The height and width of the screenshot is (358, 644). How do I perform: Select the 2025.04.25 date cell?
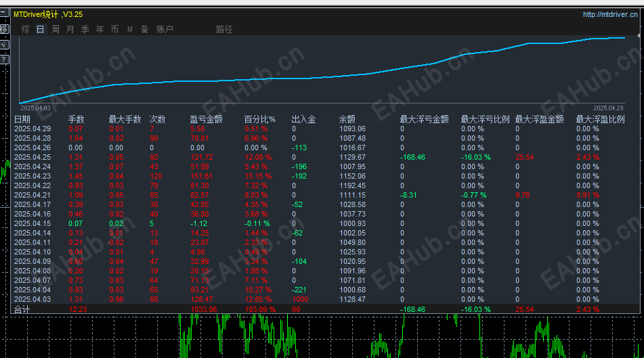33,157
